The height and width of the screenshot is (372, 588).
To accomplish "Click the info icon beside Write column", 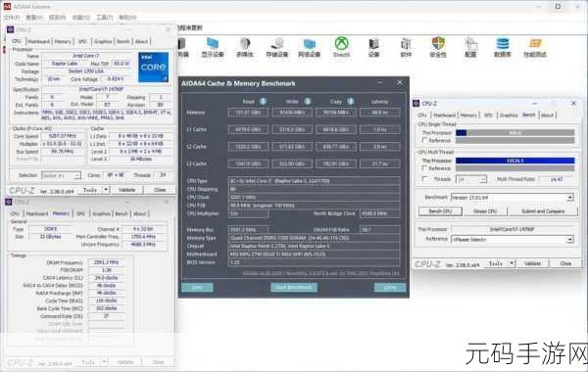I will pyautogui.click(x=308, y=101).
